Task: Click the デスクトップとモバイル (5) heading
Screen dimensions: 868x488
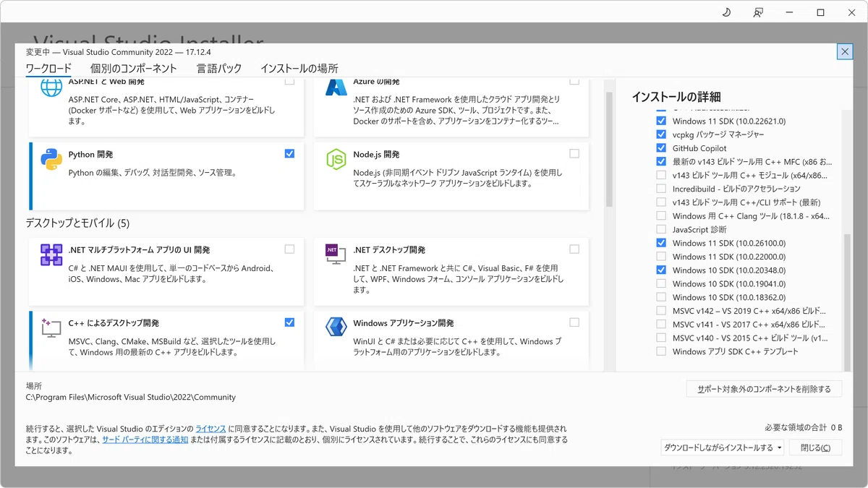Action: (x=77, y=223)
